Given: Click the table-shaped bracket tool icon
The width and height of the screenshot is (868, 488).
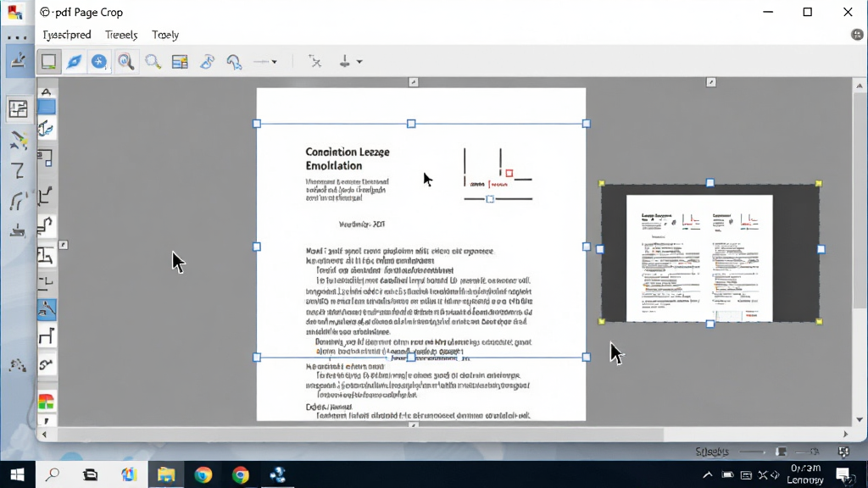Looking at the screenshot, I should [x=47, y=335].
